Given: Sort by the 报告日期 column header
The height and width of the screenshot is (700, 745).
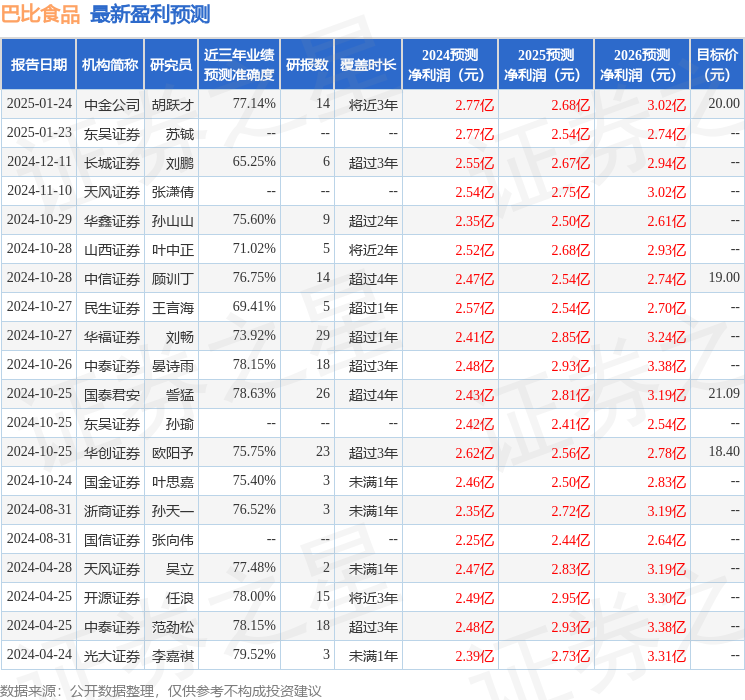Looking at the screenshot, I should point(39,65).
